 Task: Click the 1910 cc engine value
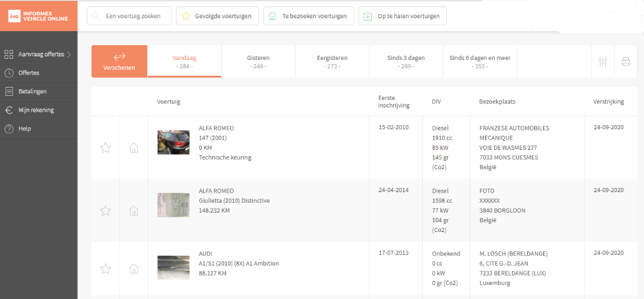coord(442,138)
